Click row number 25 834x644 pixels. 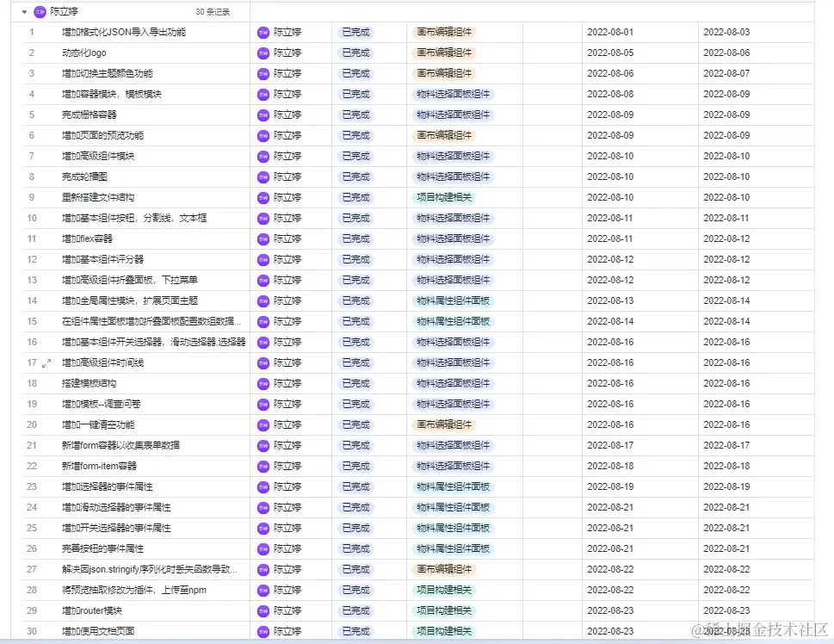point(32,528)
